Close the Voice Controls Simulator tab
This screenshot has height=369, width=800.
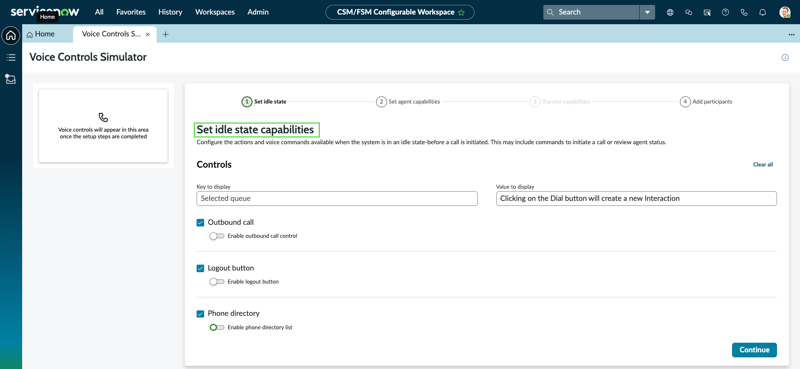point(147,34)
